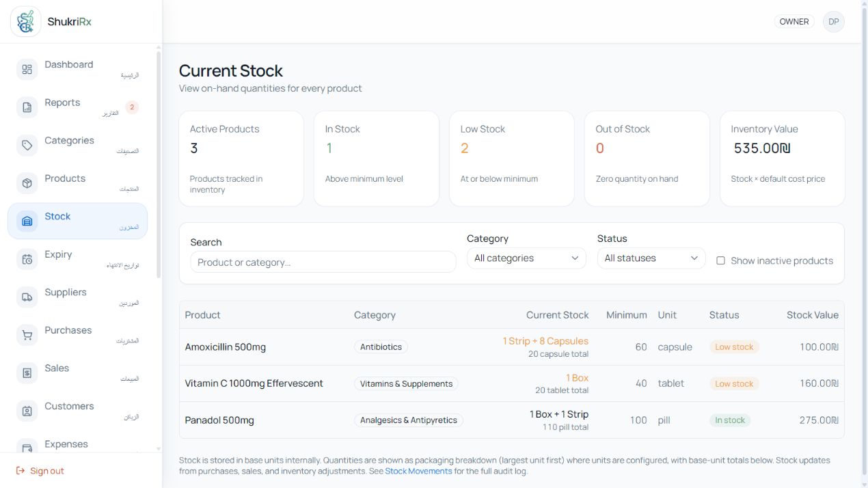The height and width of the screenshot is (488, 868).
Task: Expand the All categories dropdown
Action: pyautogui.click(x=526, y=258)
